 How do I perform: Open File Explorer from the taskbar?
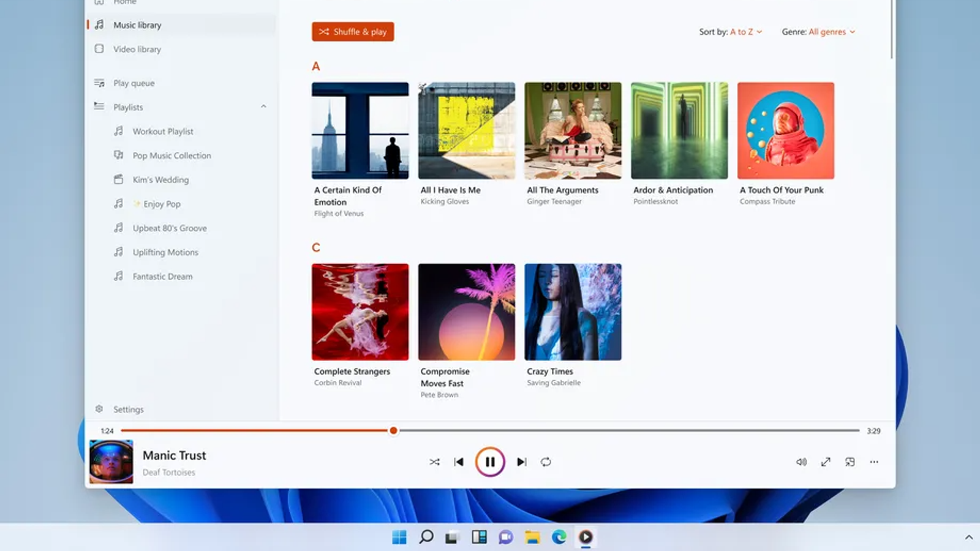pyautogui.click(x=532, y=538)
